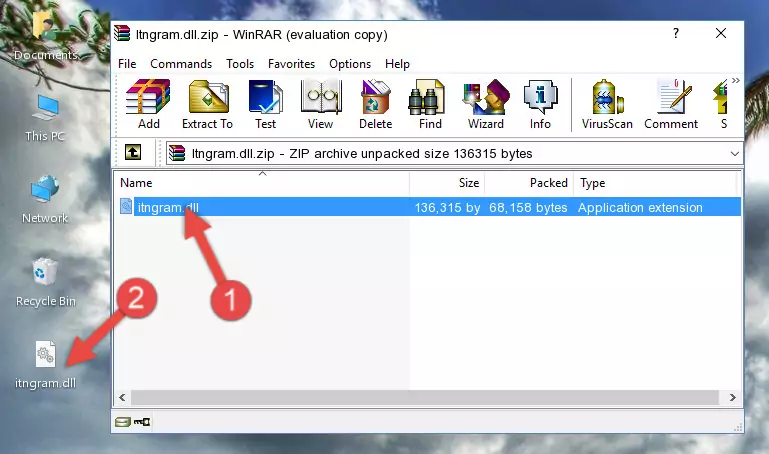Select the This PC desktop icon
The height and width of the screenshot is (454, 769).
pyautogui.click(x=45, y=118)
